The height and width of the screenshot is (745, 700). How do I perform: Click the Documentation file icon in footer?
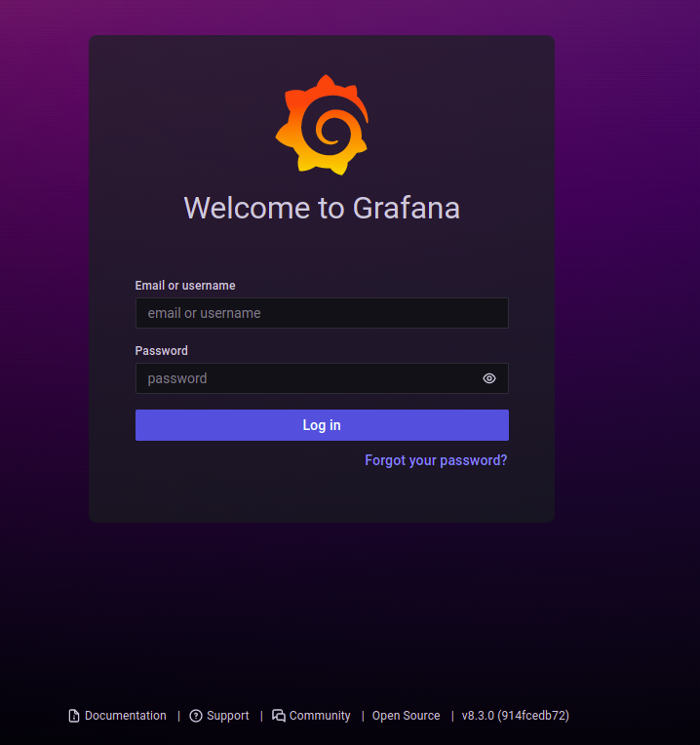coord(74,716)
